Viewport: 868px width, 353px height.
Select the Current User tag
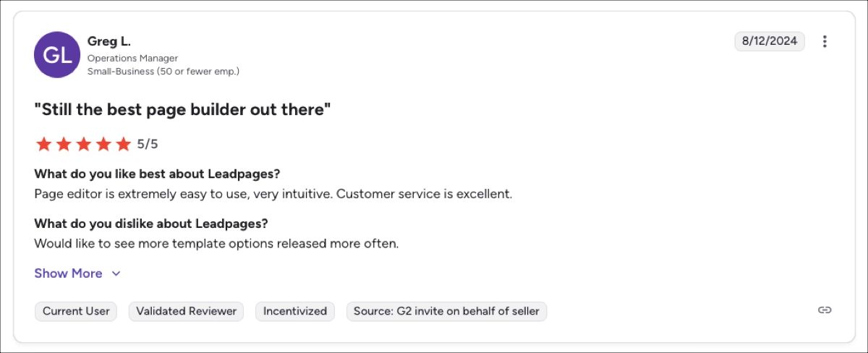click(76, 311)
